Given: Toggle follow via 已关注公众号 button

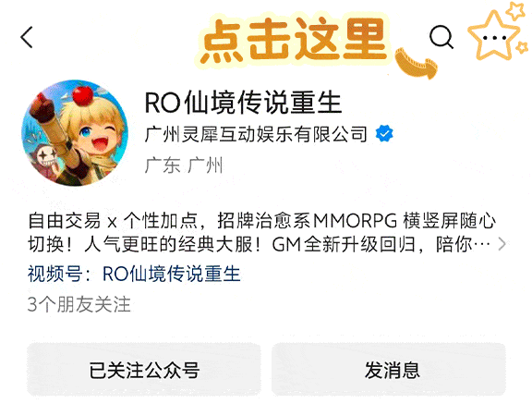Looking at the screenshot, I should point(144,370).
